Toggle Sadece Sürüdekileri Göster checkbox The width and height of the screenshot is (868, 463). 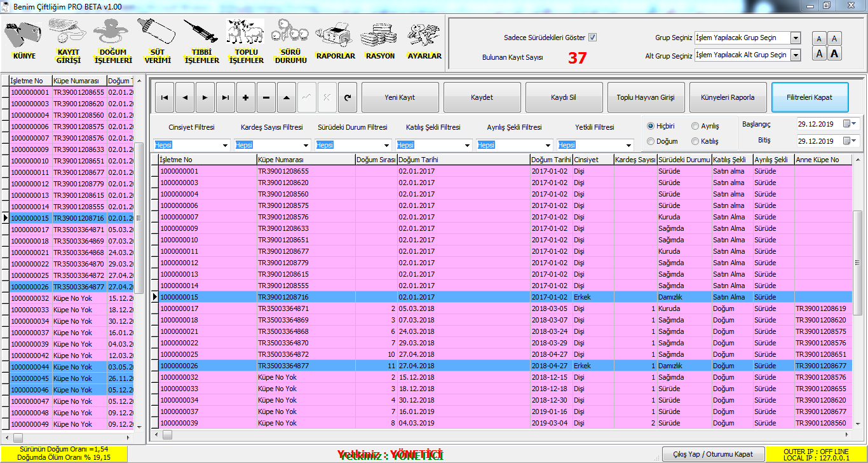[x=592, y=38]
